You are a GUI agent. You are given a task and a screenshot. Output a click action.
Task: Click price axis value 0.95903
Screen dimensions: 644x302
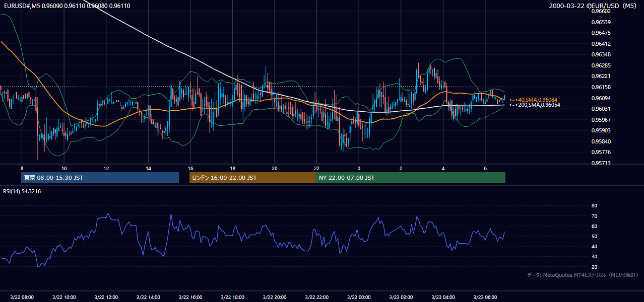click(601, 130)
